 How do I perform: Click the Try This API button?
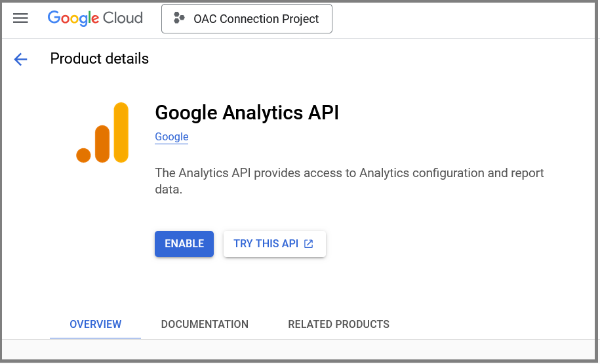[266, 244]
